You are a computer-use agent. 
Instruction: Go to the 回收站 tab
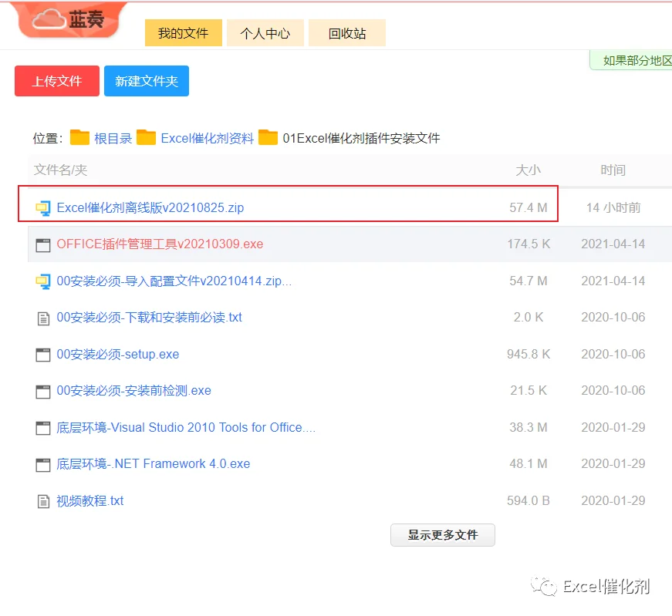[347, 32]
